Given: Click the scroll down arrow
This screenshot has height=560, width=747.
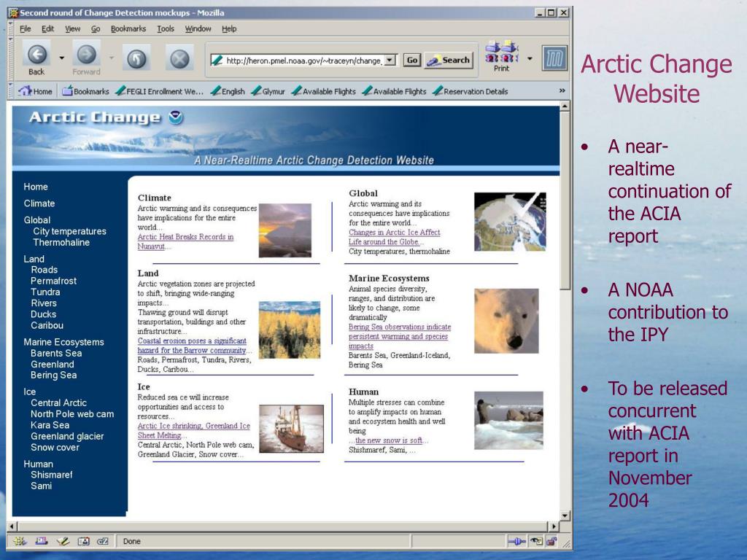Looking at the screenshot, I should click(565, 516).
